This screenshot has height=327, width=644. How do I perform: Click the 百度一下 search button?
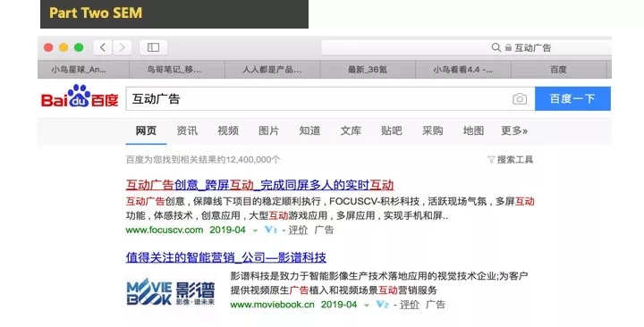(572, 98)
